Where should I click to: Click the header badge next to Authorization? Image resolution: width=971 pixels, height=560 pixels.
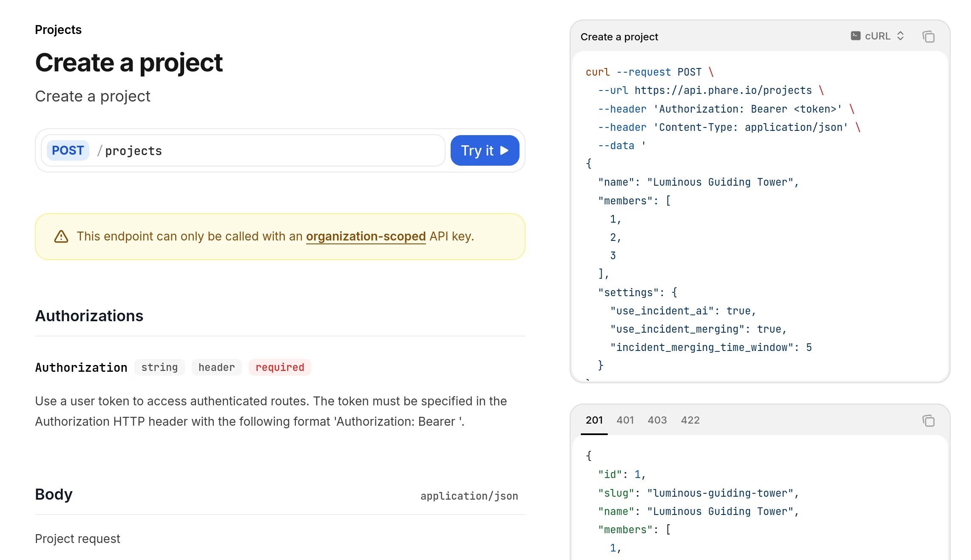[216, 367]
